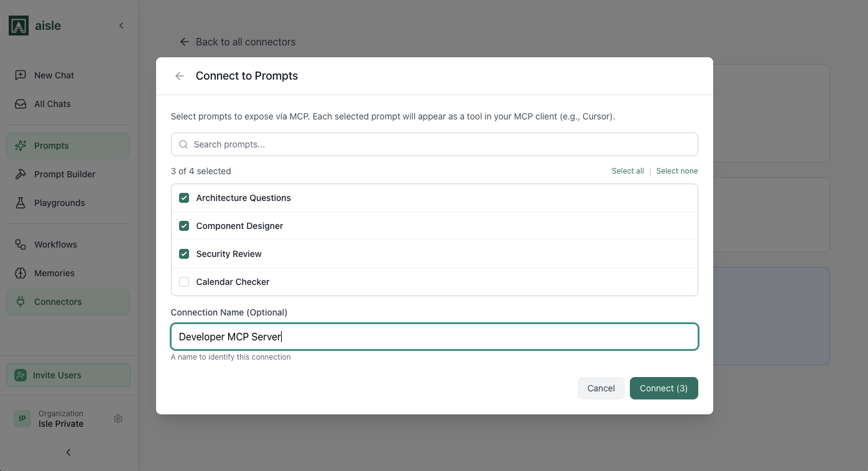Click the back arrow in the dialog header
Viewport: 868px width, 471px height.
(x=179, y=75)
